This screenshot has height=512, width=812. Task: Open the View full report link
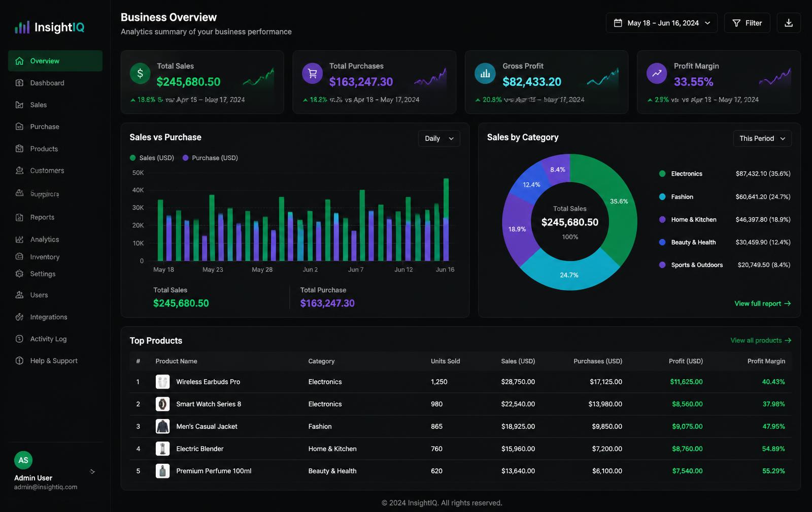click(x=763, y=303)
